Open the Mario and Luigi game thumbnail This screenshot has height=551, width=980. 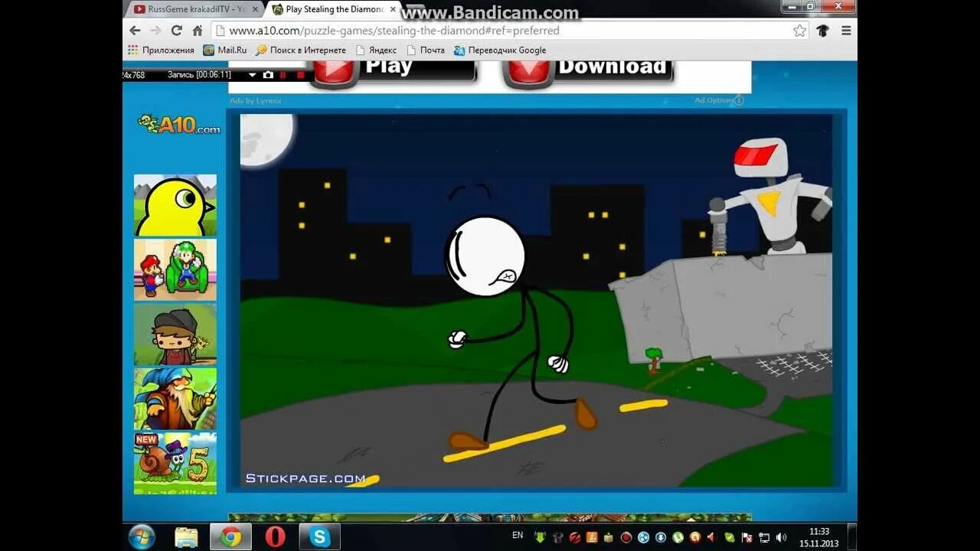pos(175,269)
